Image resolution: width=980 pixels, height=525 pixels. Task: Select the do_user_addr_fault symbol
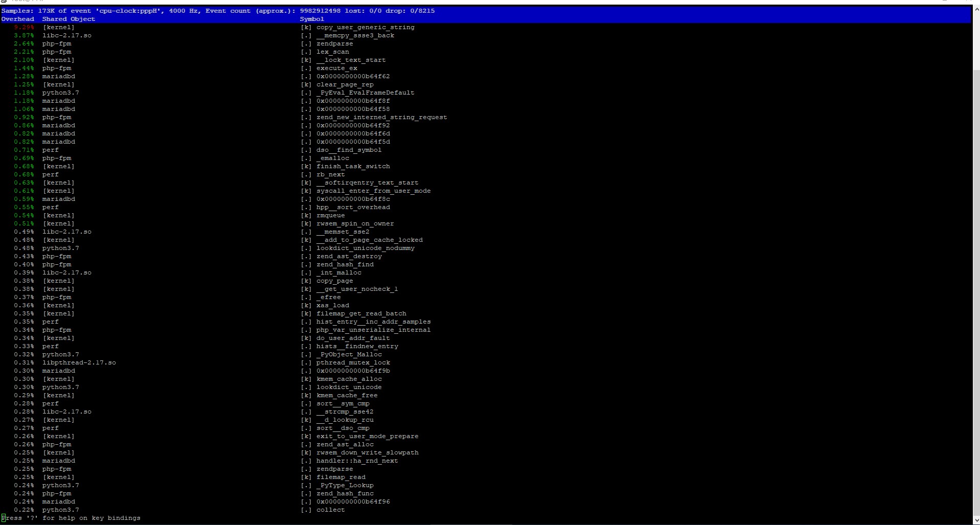[353, 338]
